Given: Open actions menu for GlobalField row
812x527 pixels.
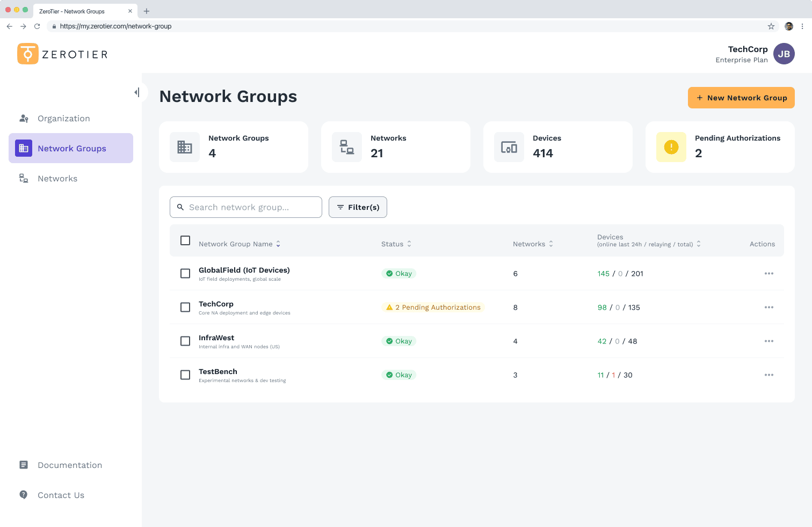Looking at the screenshot, I should [769, 274].
